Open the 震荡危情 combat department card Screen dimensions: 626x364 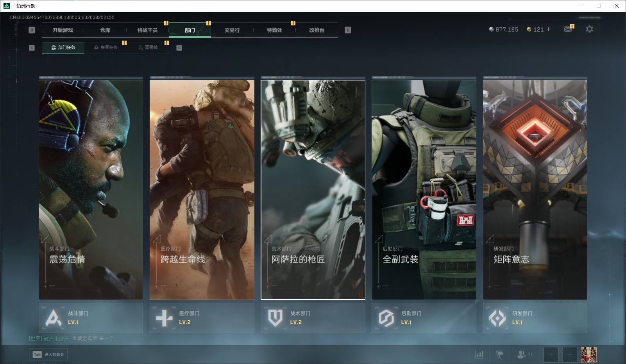(91, 190)
